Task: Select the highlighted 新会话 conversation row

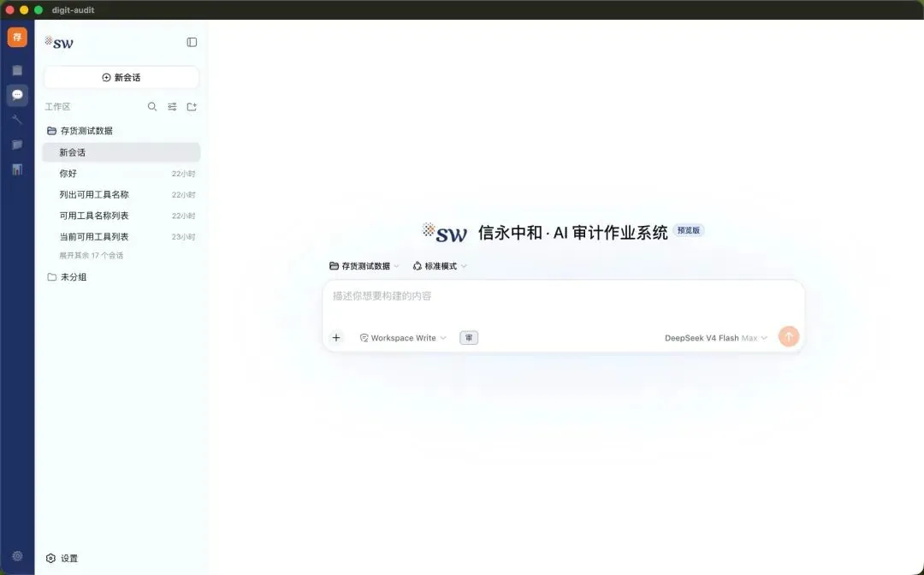Action: [x=121, y=152]
